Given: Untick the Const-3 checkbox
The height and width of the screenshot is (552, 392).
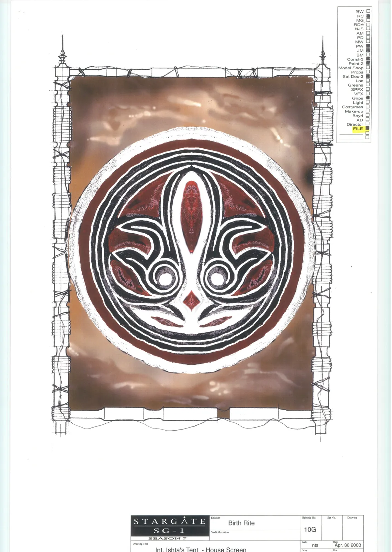Looking at the screenshot, I should (368, 59).
